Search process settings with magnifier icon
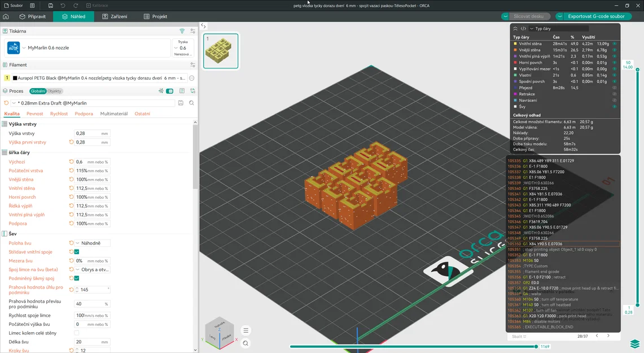This screenshot has height=353, width=644. click(191, 103)
